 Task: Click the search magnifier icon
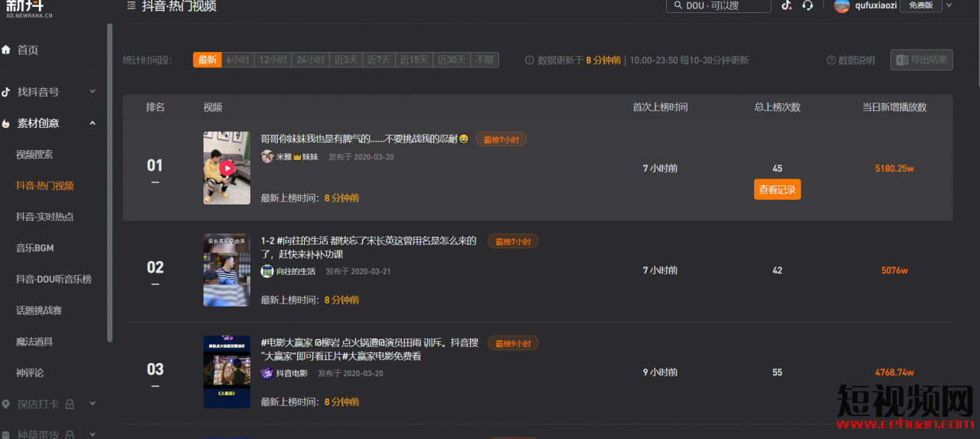[678, 5]
